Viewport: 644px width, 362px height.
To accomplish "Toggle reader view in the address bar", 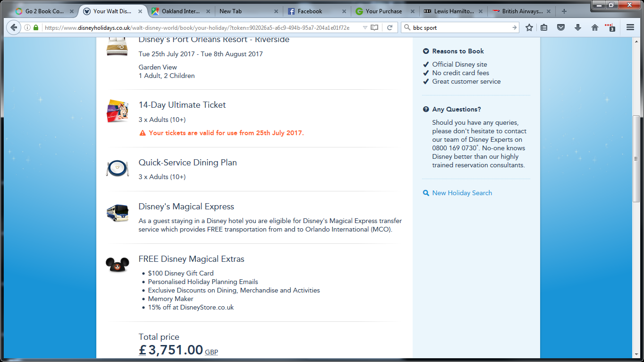I will (x=374, y=27).
